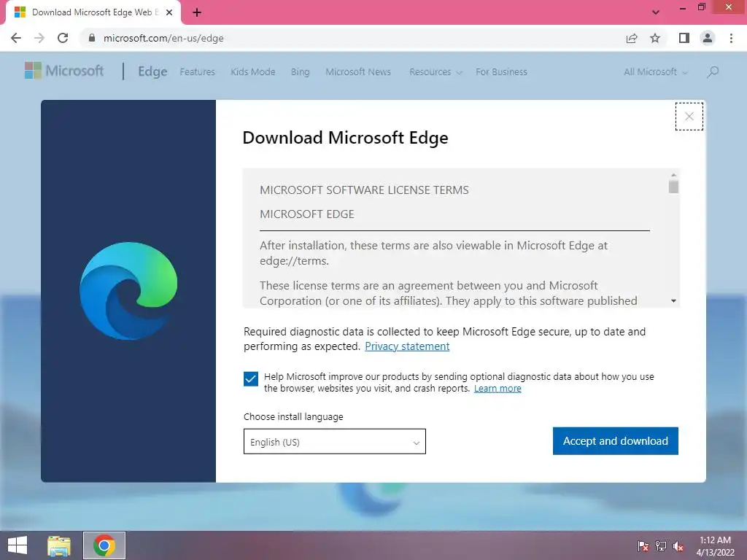Viewport: 747px width, 560px height.
Task: Open the taskbar clock and date
Action: 715,546
